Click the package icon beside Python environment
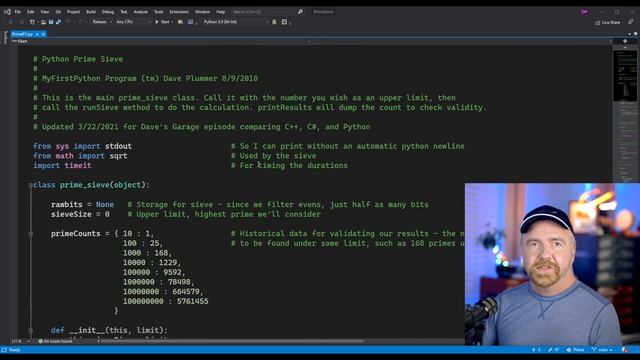This screenshot has width=640, height=360. point(274,22)
